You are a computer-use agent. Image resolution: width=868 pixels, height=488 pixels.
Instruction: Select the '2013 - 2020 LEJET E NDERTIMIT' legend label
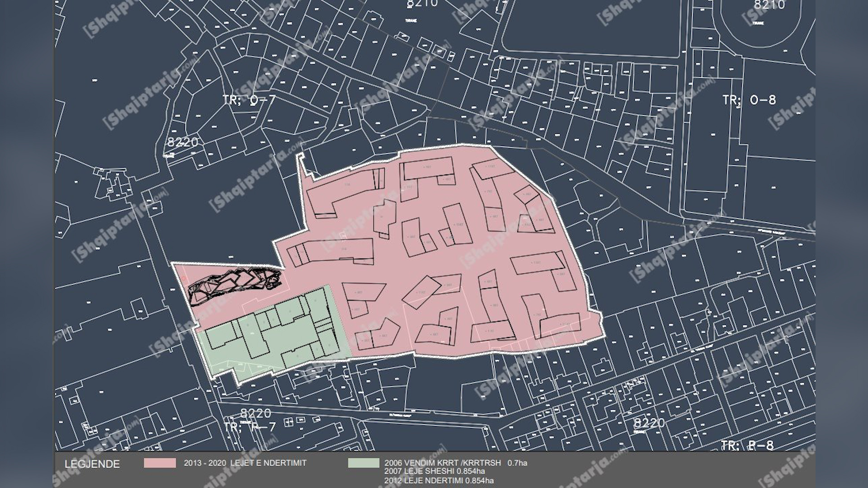tap(245, 463)
